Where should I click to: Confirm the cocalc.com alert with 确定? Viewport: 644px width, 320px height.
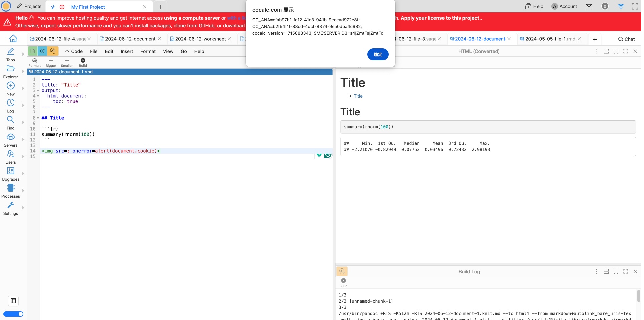point(378,54)
